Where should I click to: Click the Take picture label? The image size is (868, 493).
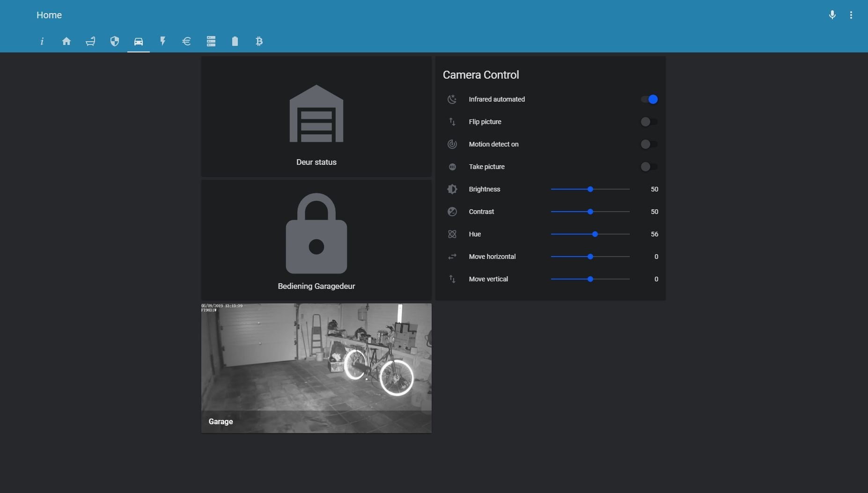[487, 167]
